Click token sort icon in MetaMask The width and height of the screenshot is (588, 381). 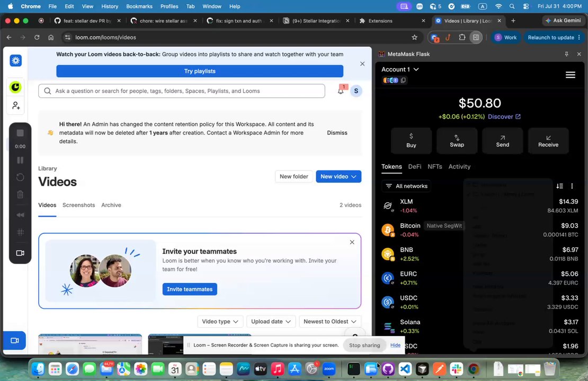pyautogui.click(x=559, y=186)
